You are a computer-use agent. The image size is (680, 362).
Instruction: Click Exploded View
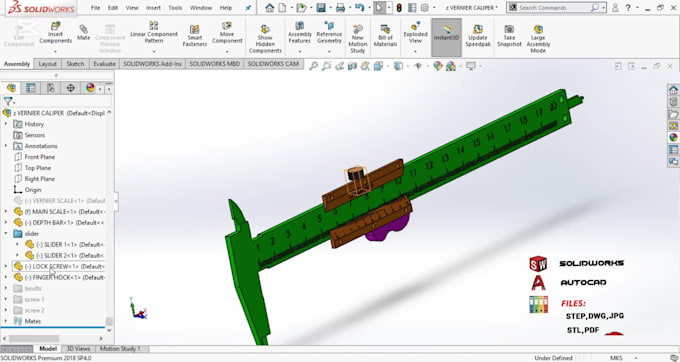[415, 33]
